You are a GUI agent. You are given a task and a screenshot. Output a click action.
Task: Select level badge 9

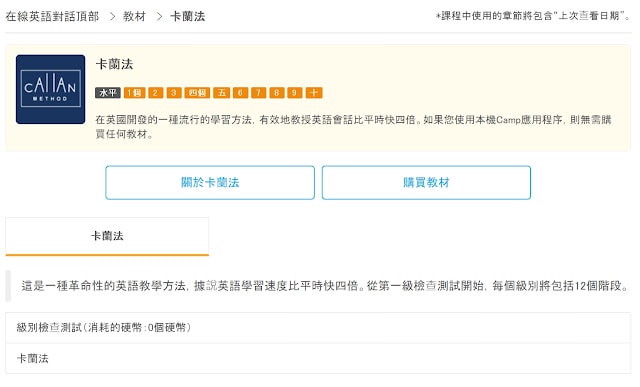coord(295,93)
